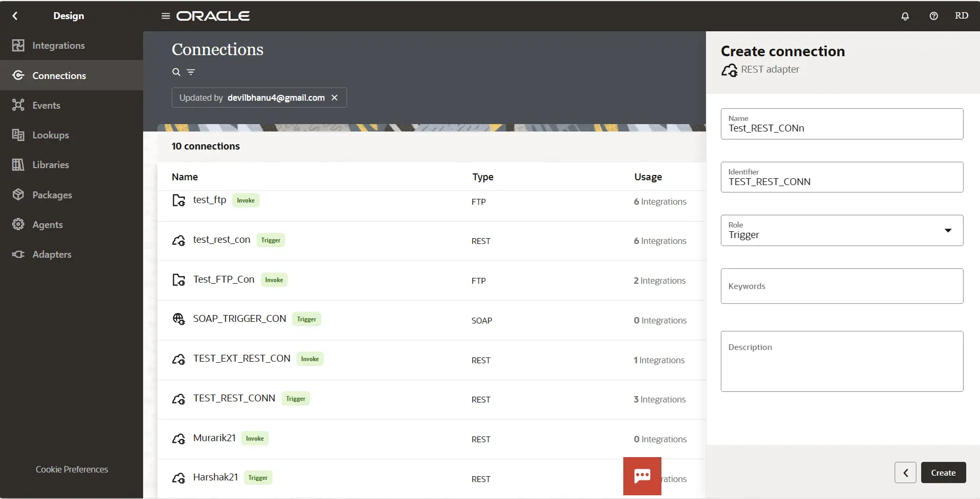Remove the Updated by filter chip
This screenshot has width=980, height=499.
click(334, 98)
